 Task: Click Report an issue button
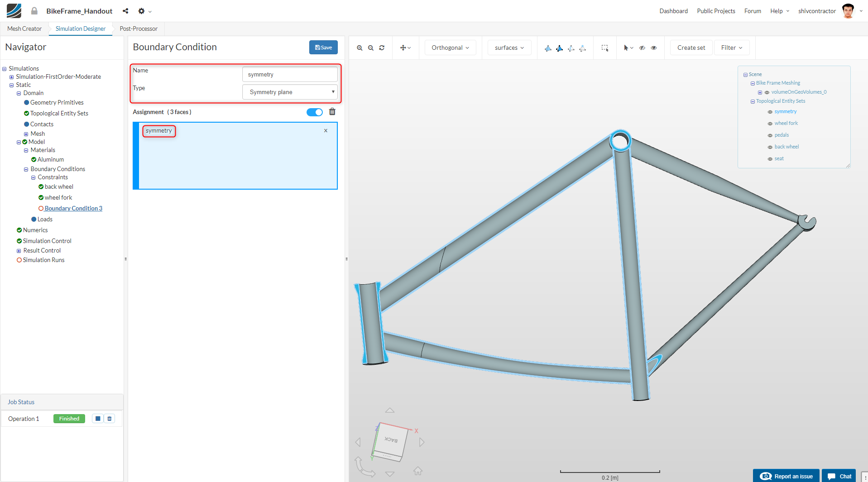point(786,476)
